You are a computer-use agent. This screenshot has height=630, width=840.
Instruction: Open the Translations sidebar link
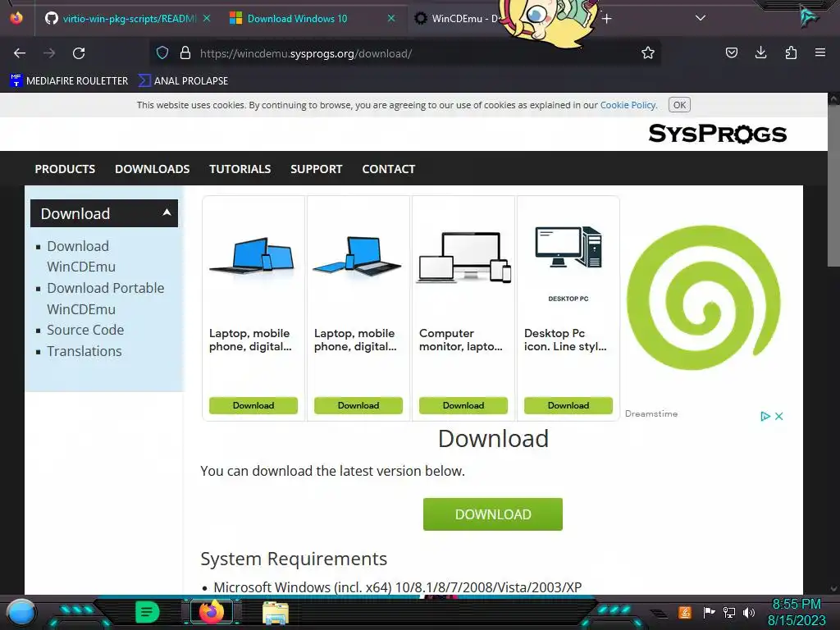click(84, 351)
